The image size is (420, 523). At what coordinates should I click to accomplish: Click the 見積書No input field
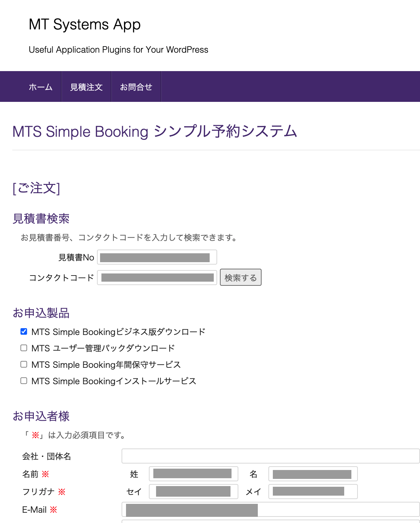[x=157, y=257]
